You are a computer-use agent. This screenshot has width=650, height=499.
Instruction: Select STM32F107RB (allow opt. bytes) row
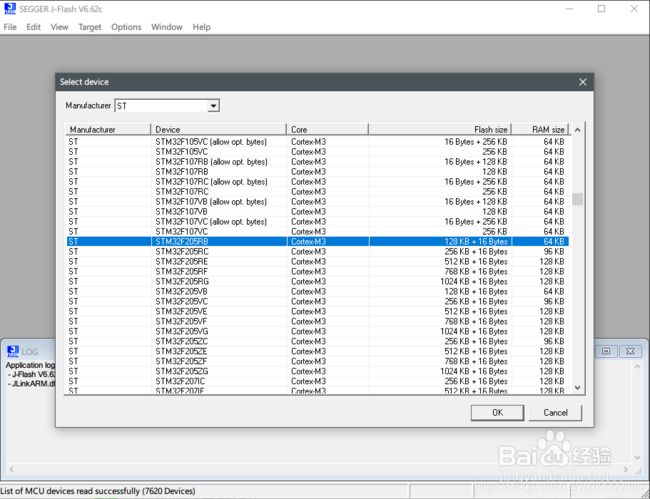tap(318, 162)
